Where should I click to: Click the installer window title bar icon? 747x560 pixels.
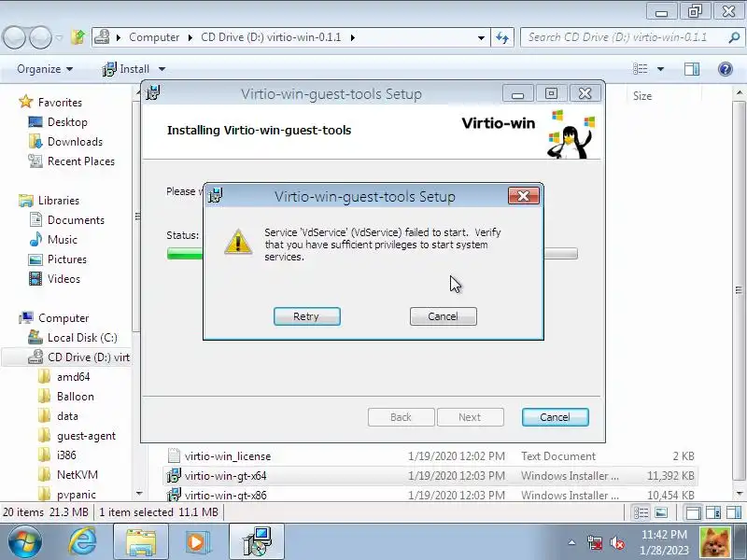click(x=153, y=92)
